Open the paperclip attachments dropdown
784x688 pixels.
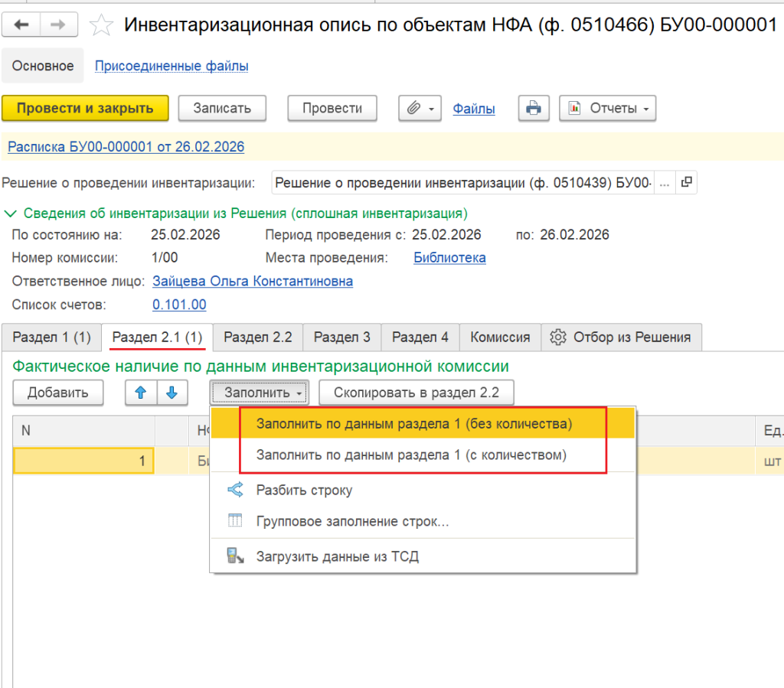pos(420,109)
